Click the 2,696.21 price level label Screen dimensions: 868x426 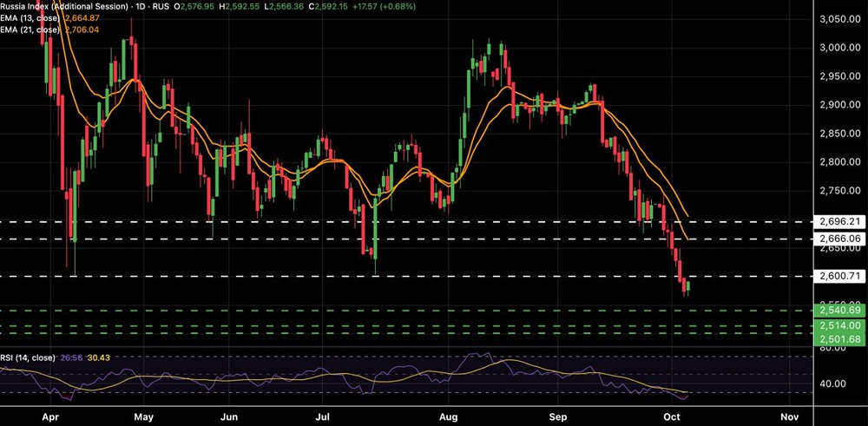point(838,222)
